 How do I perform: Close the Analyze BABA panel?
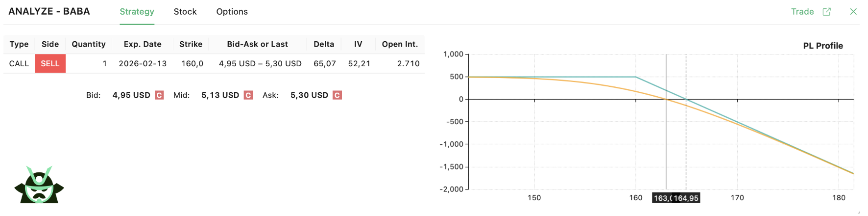(x=853, y=12)
